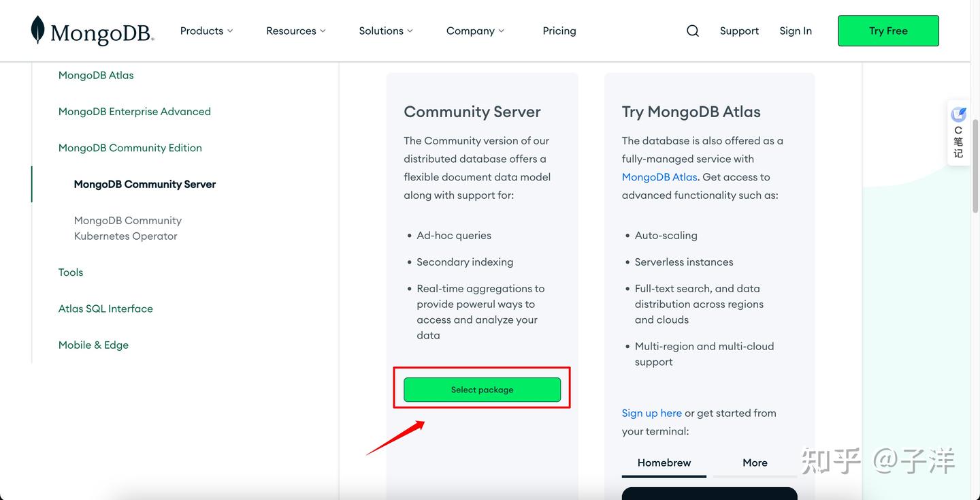Select Atlas SQL Interface from the sidebar
The width and height of the screenshot is (980, 500).
click(x=105, y=308)
